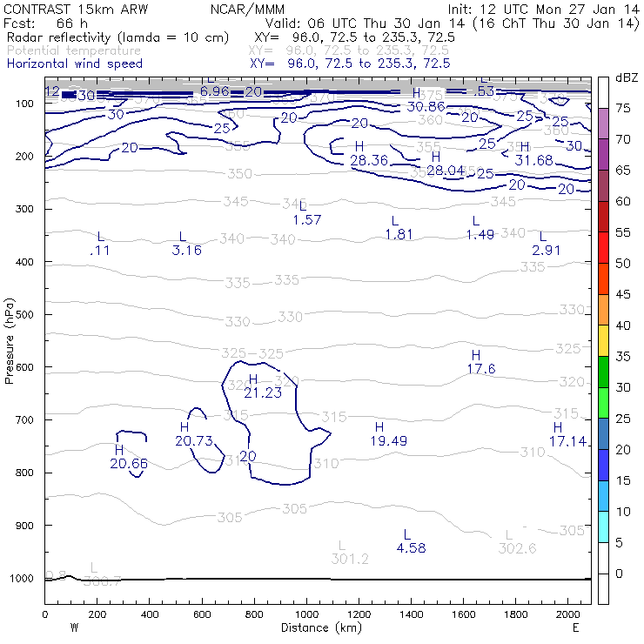This screenshot has width=644, height=644.
Task: Click the '700' pressure axis tick label
Action: tap(24, 420)
